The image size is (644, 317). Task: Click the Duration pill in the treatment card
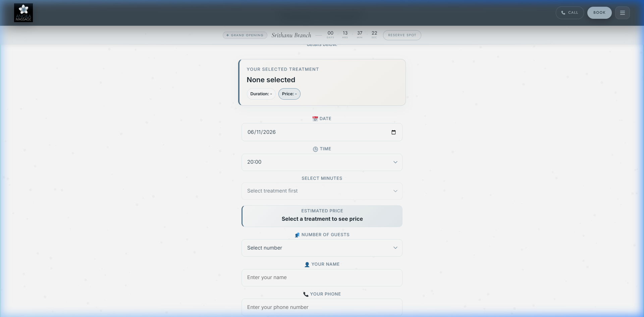click(261, 94)
